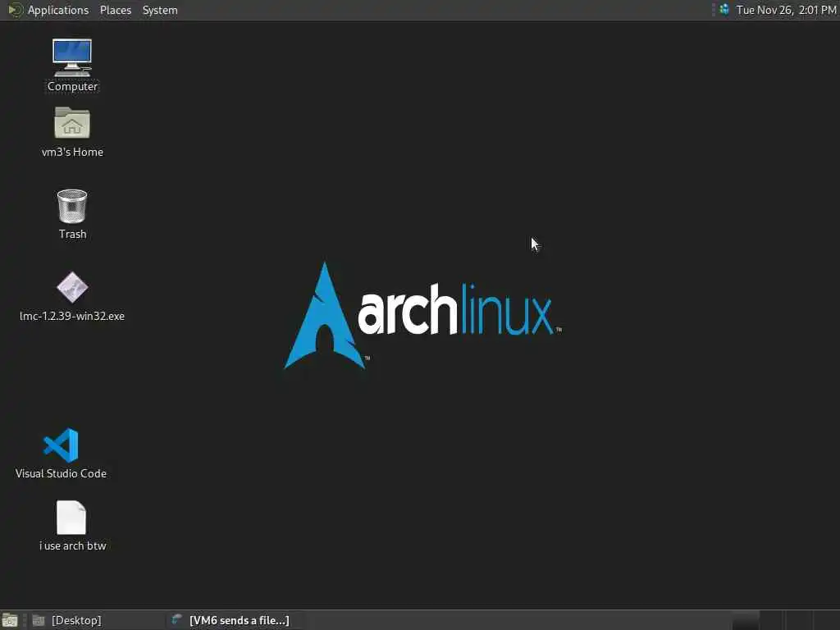Switch to the [Desktop] taskbar window
Viewport: 840px width, 630px height.
coord(95,620)
